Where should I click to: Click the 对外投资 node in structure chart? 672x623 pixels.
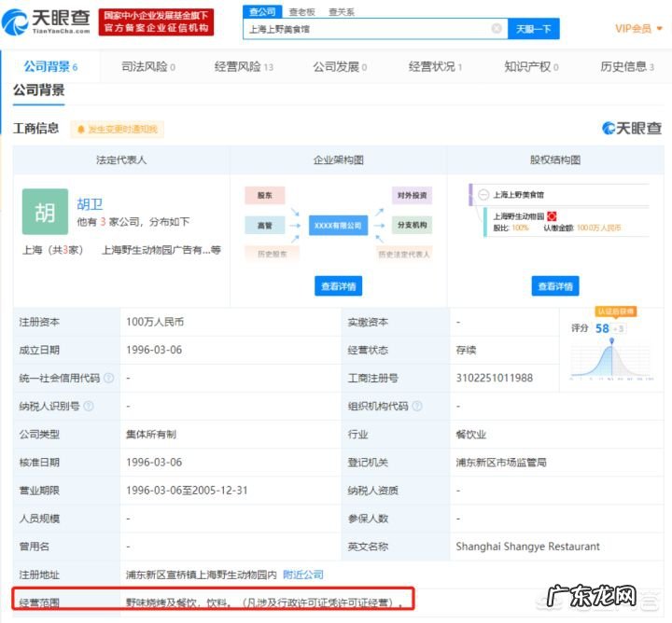pyautogui.click(x=412, y=195)
